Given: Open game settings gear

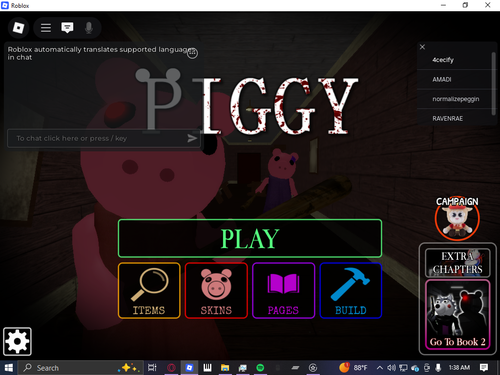Looking at the screenshot, I should 17,341.
